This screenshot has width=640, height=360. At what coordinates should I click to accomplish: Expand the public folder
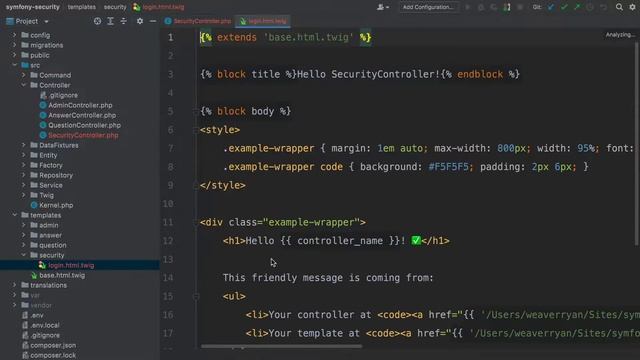[x=14, y=55]
